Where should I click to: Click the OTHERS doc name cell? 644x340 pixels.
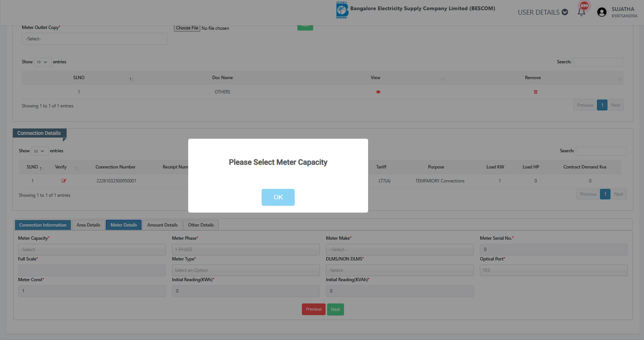[x=222, y=92]
